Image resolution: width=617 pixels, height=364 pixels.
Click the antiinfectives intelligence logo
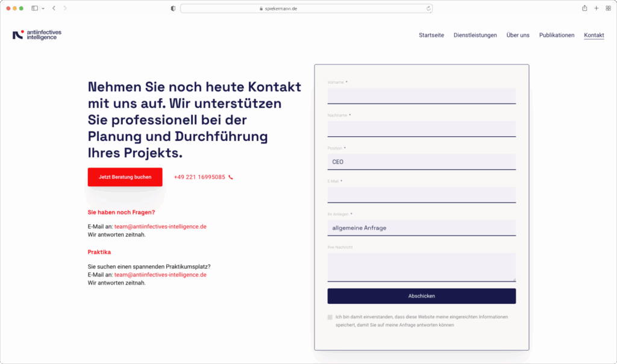click(37, 34)
